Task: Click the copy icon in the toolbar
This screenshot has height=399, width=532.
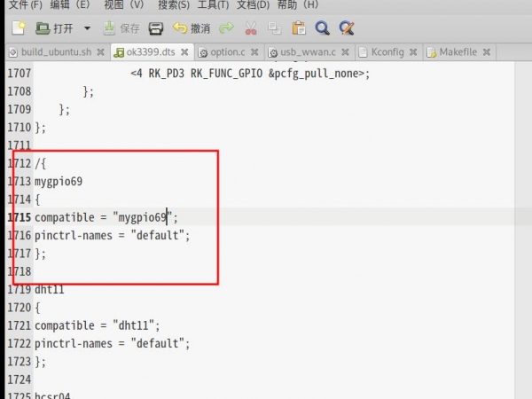Action: (x=275, y=28)
